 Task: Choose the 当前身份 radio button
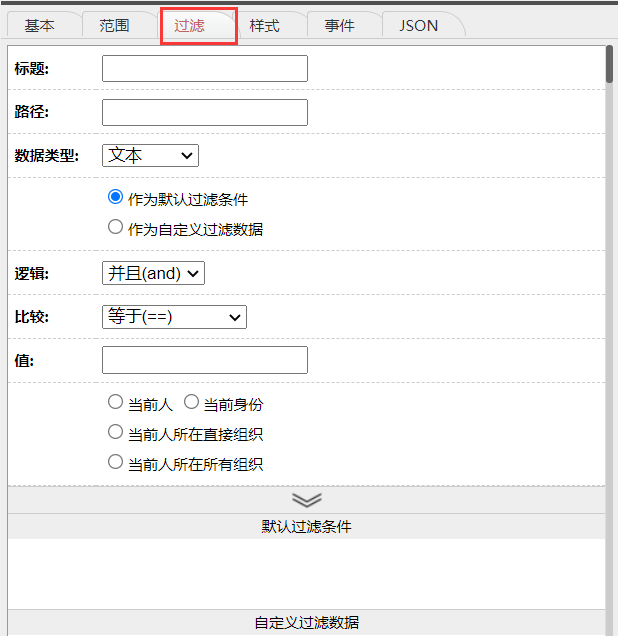191,403
